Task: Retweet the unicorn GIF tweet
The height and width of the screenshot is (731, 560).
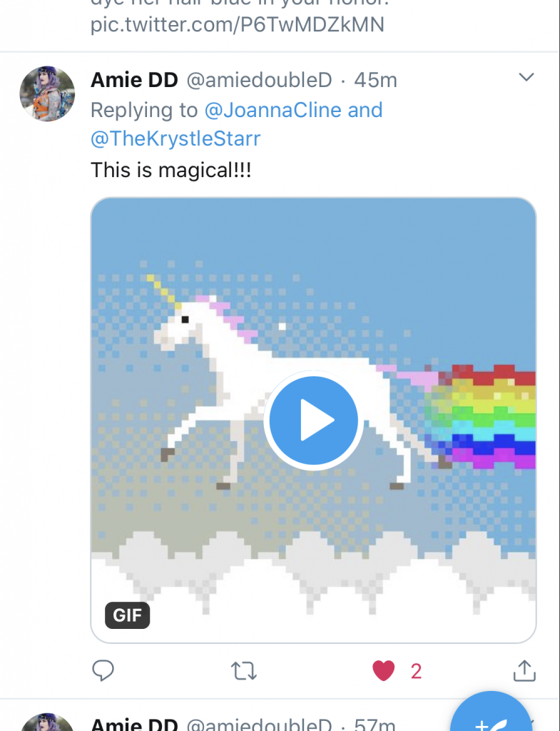Action: 244,670
